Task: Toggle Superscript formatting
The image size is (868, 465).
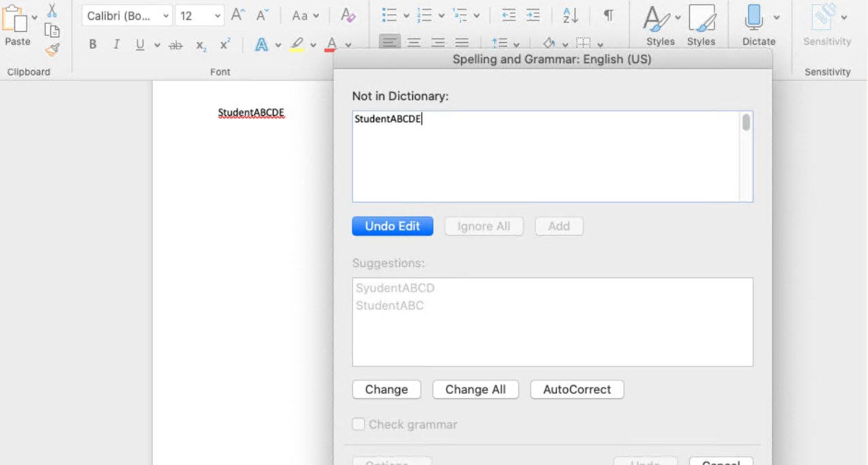Action: [224, 45]
